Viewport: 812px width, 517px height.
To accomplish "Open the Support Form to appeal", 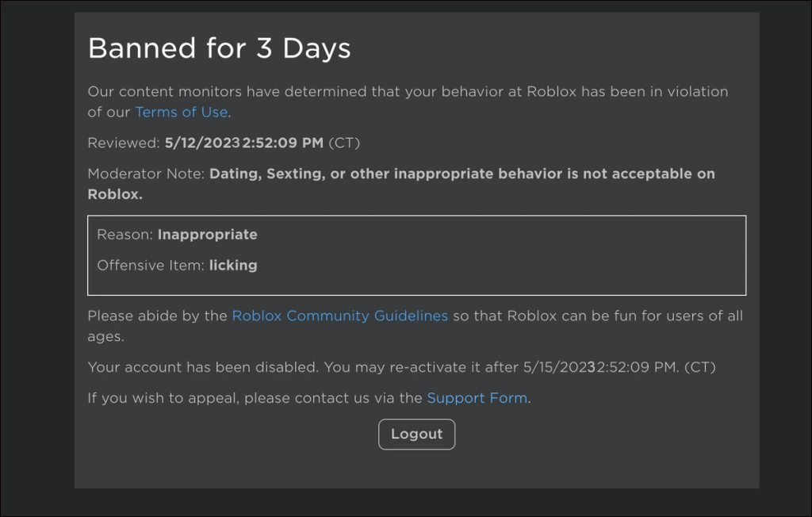I will (x=477, y=397).
